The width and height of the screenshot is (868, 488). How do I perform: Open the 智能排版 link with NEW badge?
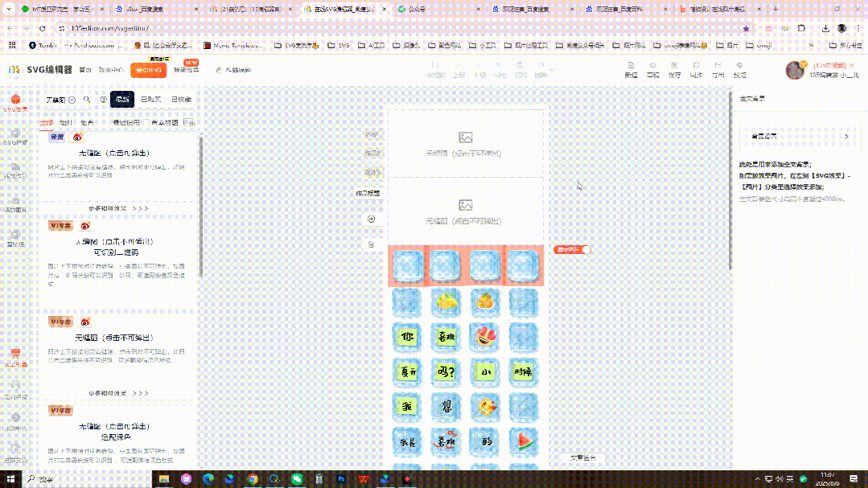pos(186,70)
